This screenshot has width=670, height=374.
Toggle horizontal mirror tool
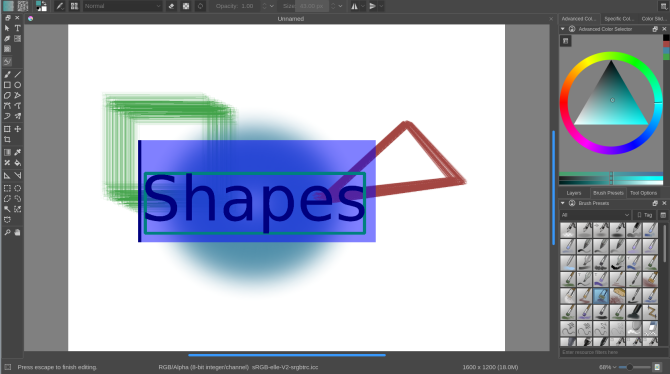pyautogui.click(x=354, y=6)
